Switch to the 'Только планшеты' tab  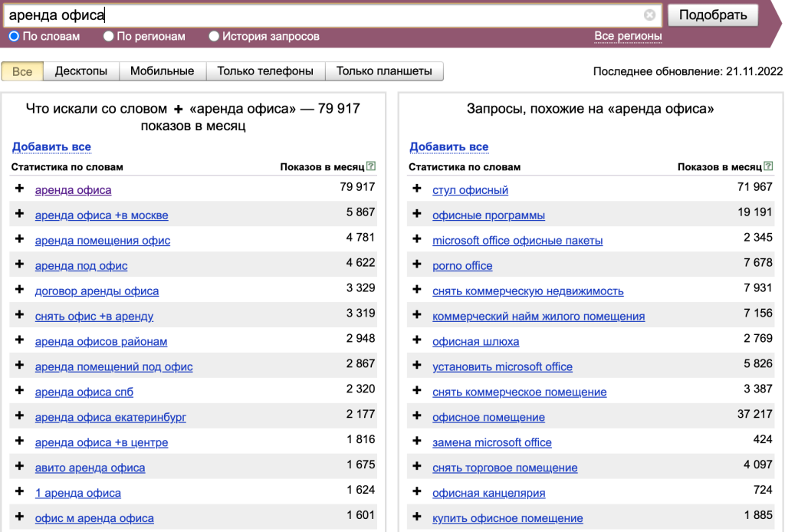384,71
